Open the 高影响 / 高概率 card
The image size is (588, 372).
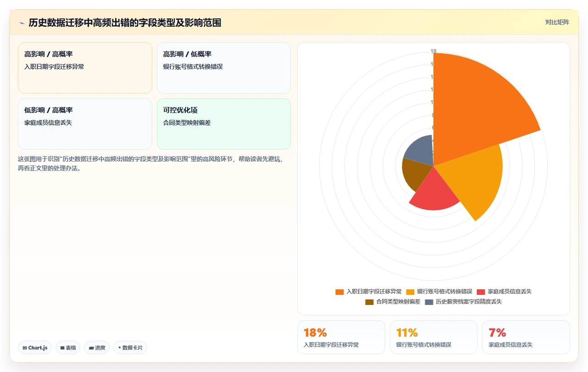pyautogui.click(x=85, y=68)
